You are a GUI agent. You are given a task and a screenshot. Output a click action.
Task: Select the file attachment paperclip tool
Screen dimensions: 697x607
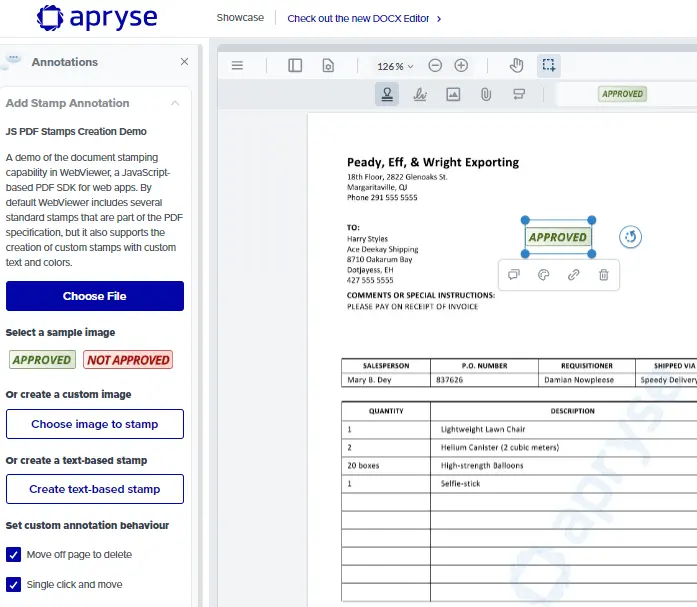[x=486, y=94]
